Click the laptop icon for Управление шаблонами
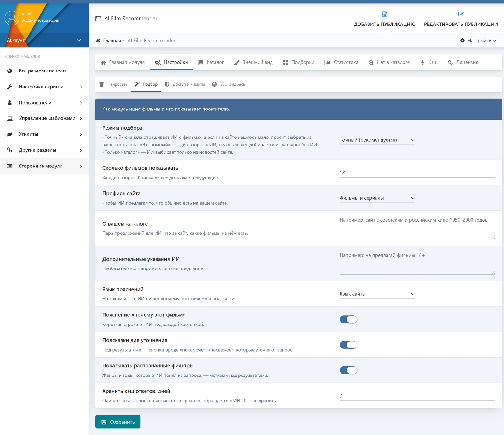504x435 pixels. coord(10,118)
